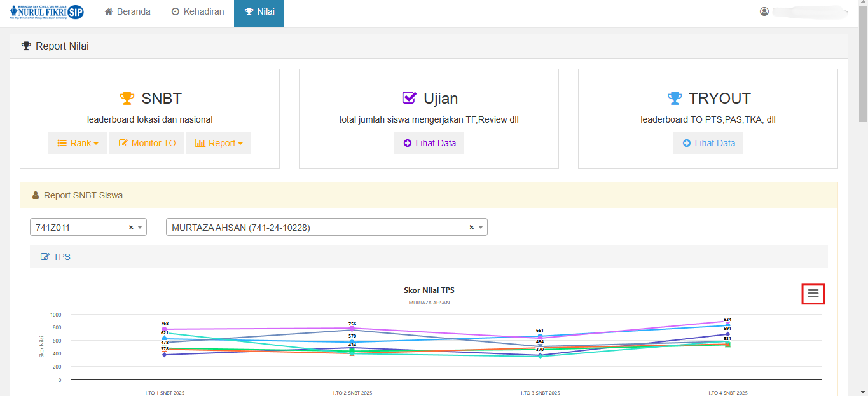Click the SNBT orange trophy icon
The image size is (868, 396).
click(x=127, y=99)
